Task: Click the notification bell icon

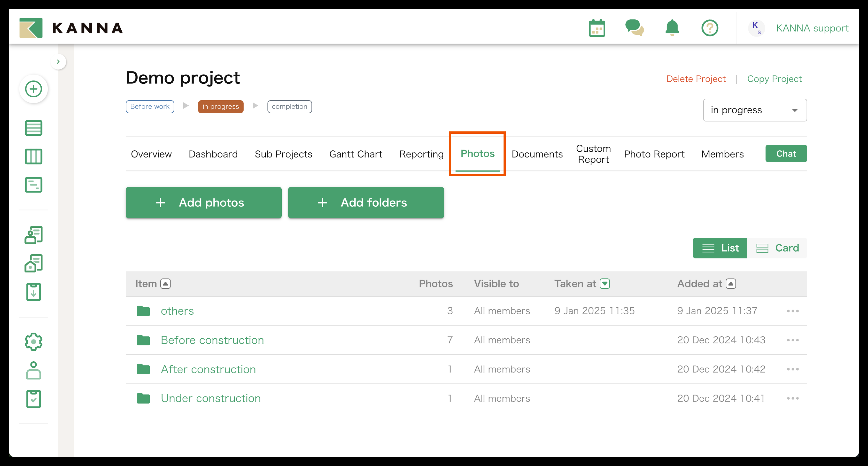Action: (672, 28)
